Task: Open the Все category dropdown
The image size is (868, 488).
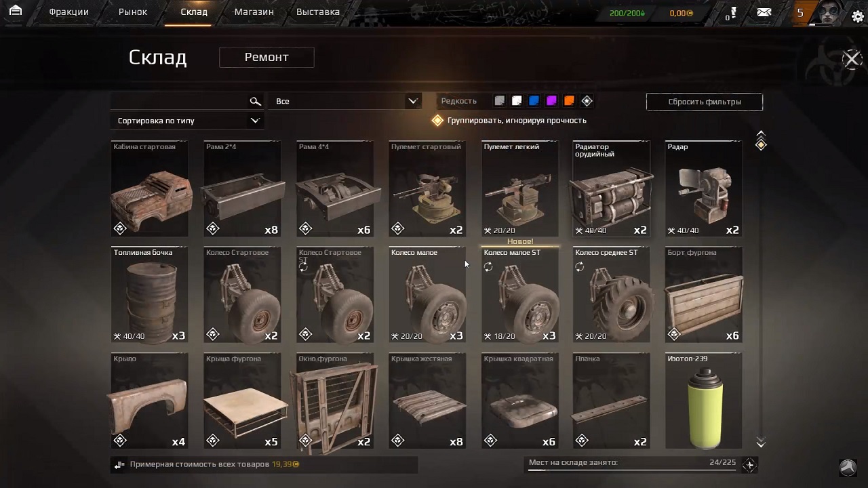Action: [x=344, y=101]
